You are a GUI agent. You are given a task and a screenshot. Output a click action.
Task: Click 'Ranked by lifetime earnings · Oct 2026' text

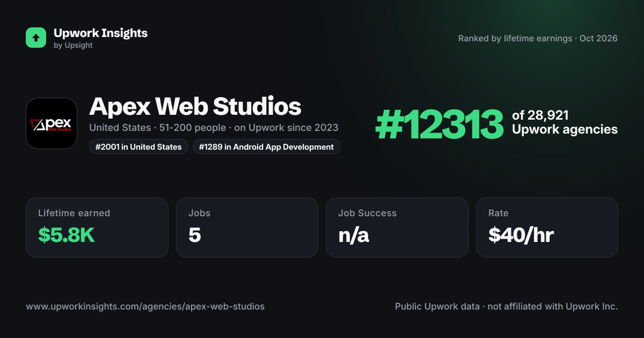click(x=538, y=39)
